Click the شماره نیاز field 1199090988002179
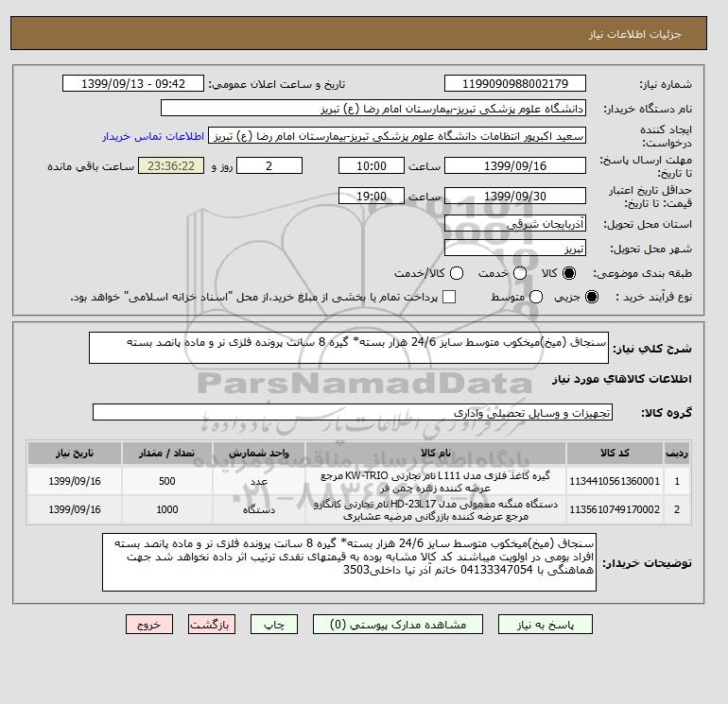 tap(515, 83)
